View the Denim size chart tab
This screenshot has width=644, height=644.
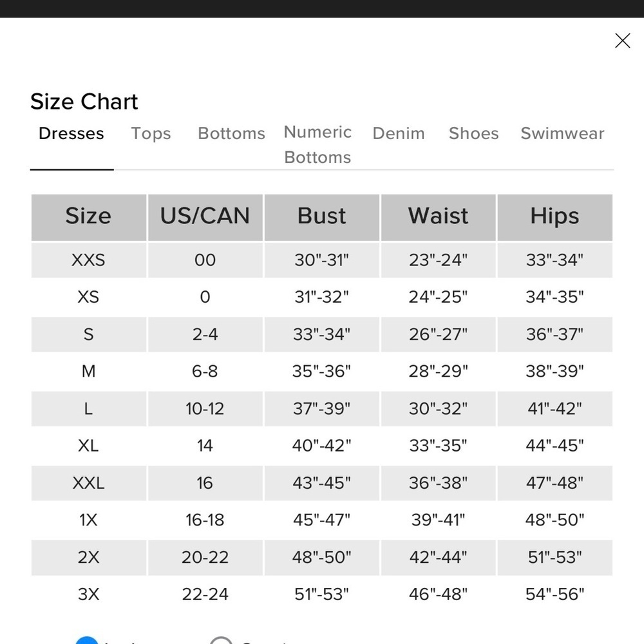[399, 133]
